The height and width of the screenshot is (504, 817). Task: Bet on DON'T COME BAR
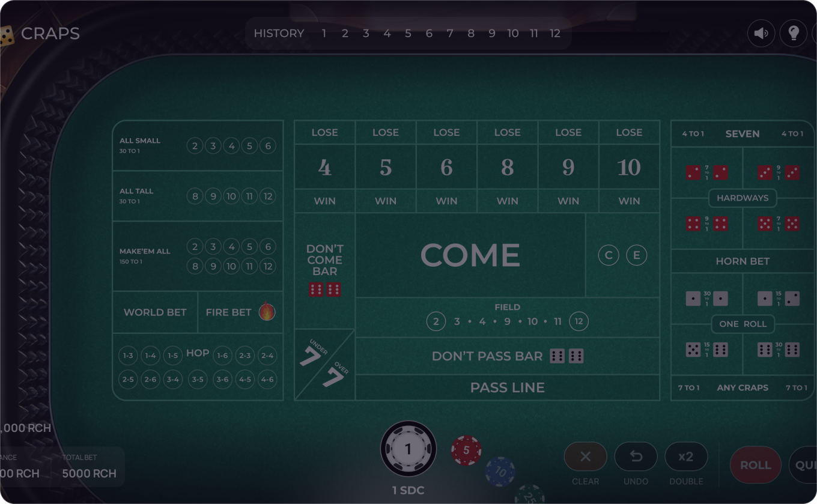point(324,270)
